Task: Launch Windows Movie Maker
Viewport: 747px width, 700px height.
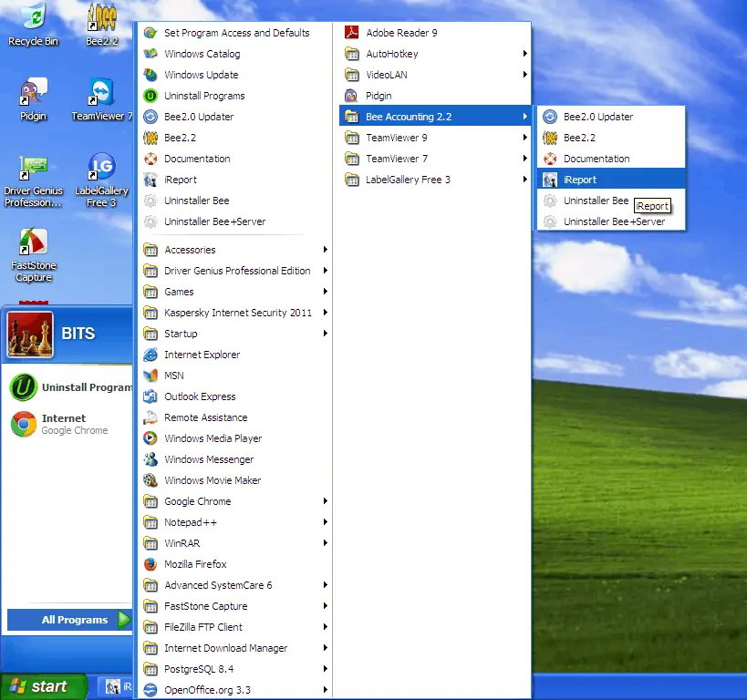Action: pos(234,480)
